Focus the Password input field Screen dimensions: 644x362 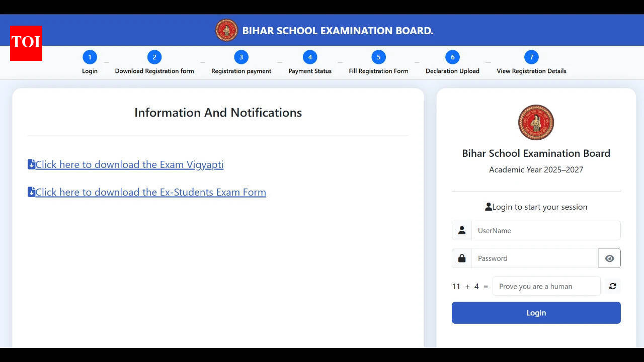535,258
